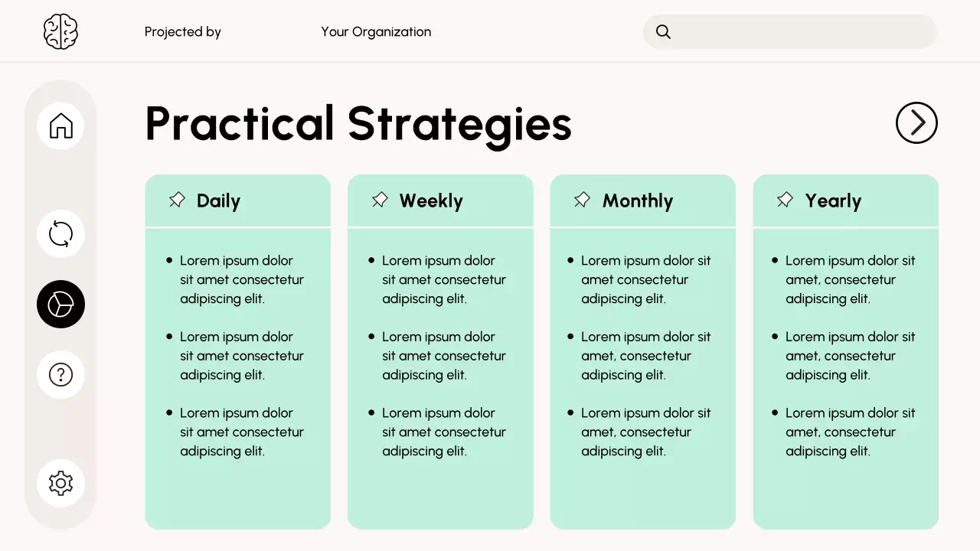Select the Monthly column header
This screenshot has width=980, height=551.
638,201
